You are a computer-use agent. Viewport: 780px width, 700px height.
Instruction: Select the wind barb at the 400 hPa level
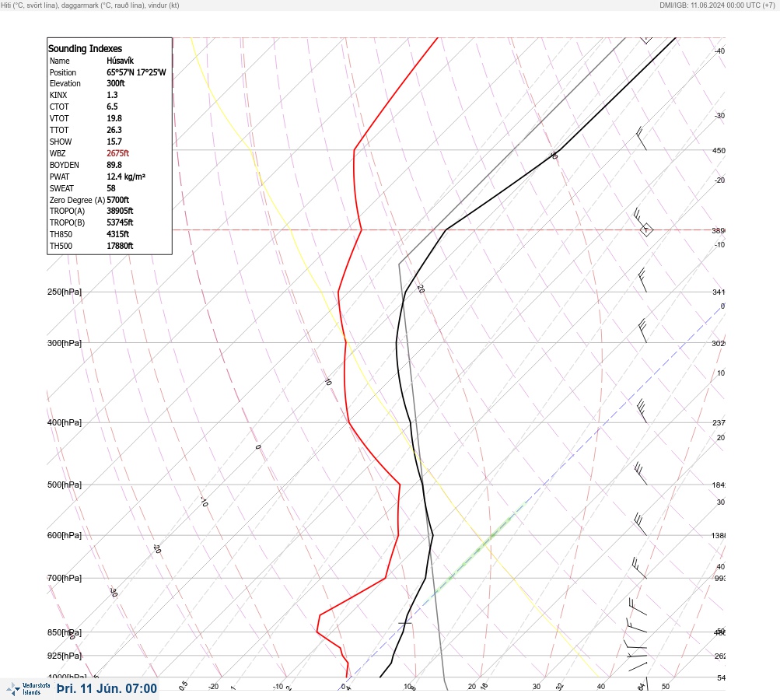[x=642, y=411]
